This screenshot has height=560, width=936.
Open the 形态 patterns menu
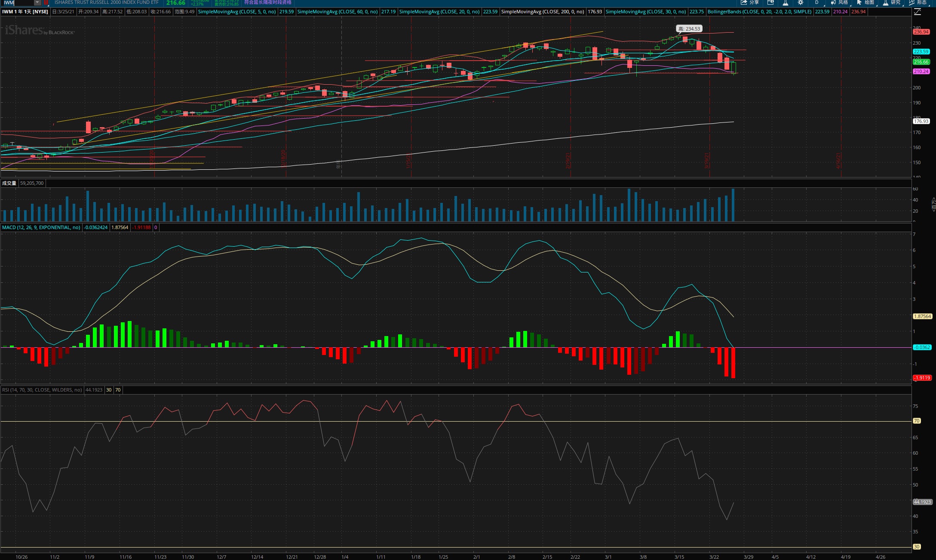918,3
